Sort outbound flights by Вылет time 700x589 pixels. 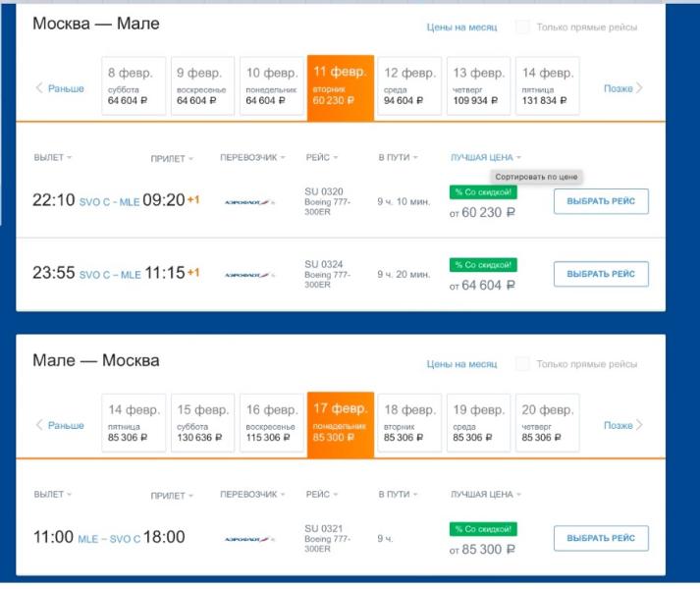tap(53, 157)
